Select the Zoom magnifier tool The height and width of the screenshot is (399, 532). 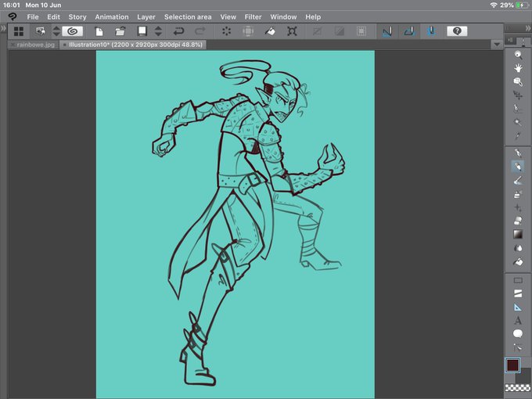(518, 55)
